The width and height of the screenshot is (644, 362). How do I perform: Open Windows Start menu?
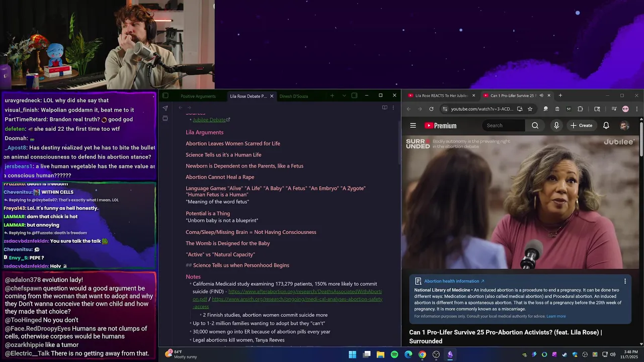point(353,354)
